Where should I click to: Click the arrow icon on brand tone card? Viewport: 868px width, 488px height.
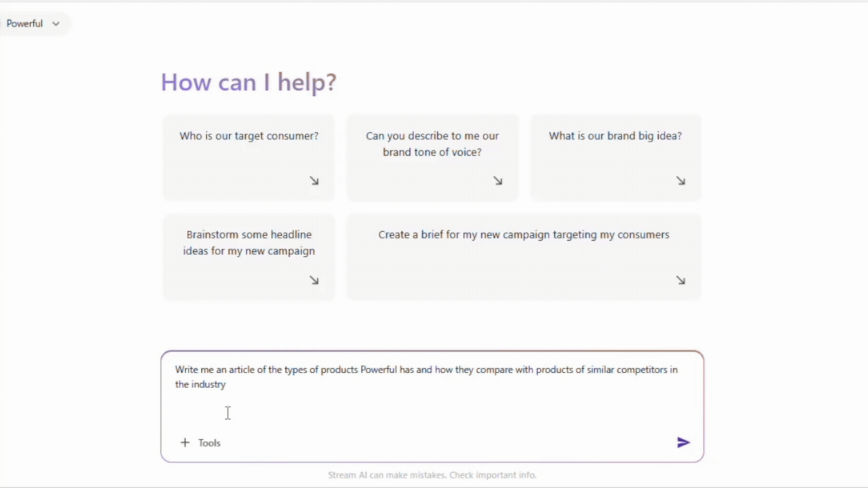(x=498, y=181)
